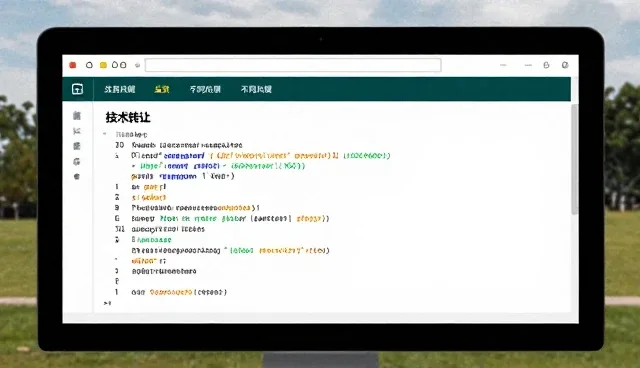Click the prompt marker below the code's last line
Screen dimensions: 640x368
click(107, 303)
